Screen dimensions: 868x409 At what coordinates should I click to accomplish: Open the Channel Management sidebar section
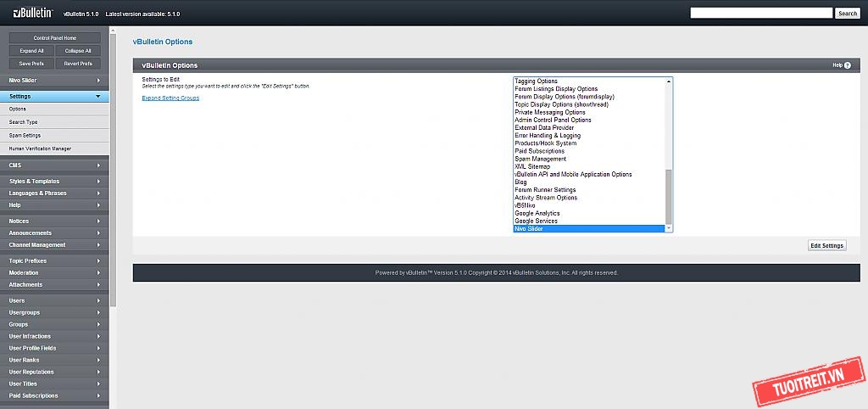(x=54, y=245)
